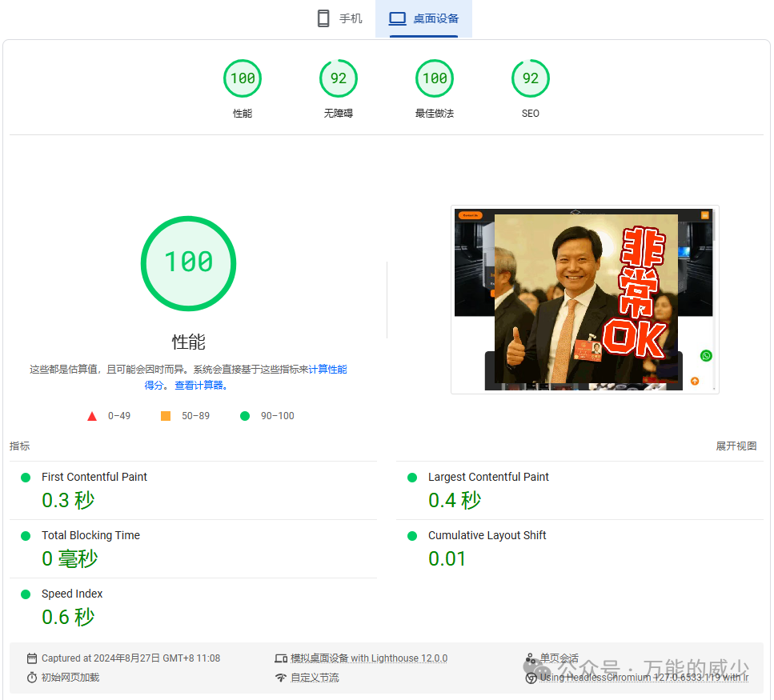
Task: Click the green dot beside Largest Contentful Paint
Action: (x=412, y=478)
